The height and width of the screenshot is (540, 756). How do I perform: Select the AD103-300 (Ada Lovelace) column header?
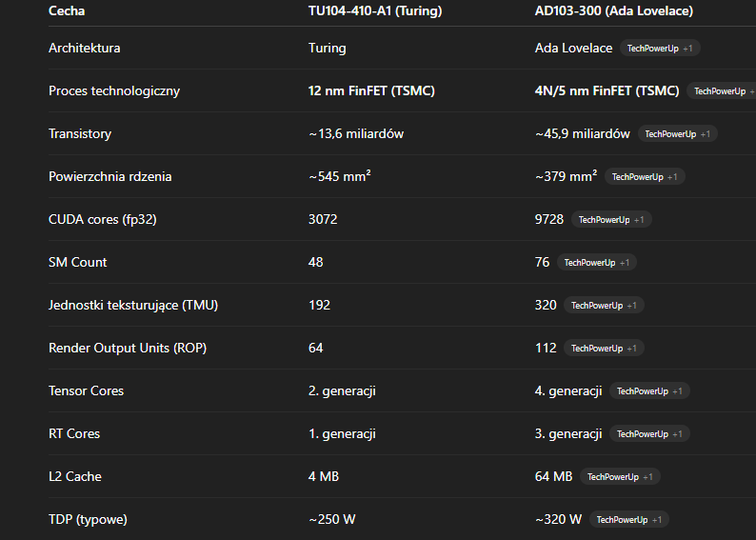click(613, 10)
